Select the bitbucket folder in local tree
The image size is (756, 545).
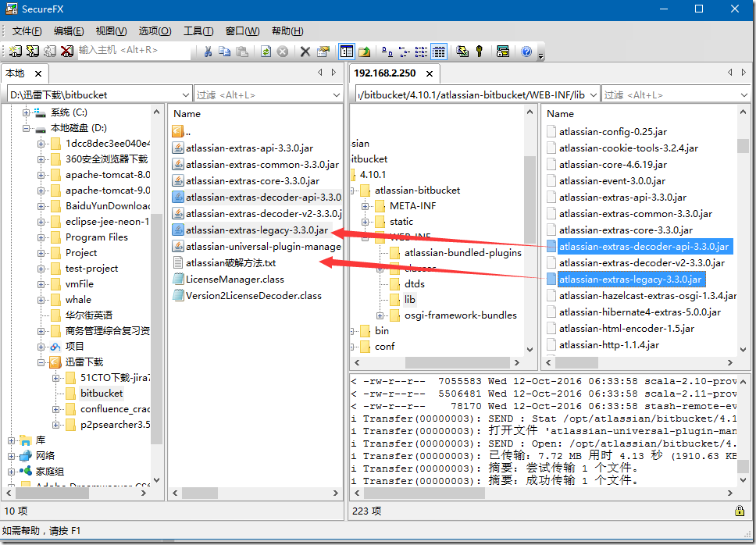point(102,394)
